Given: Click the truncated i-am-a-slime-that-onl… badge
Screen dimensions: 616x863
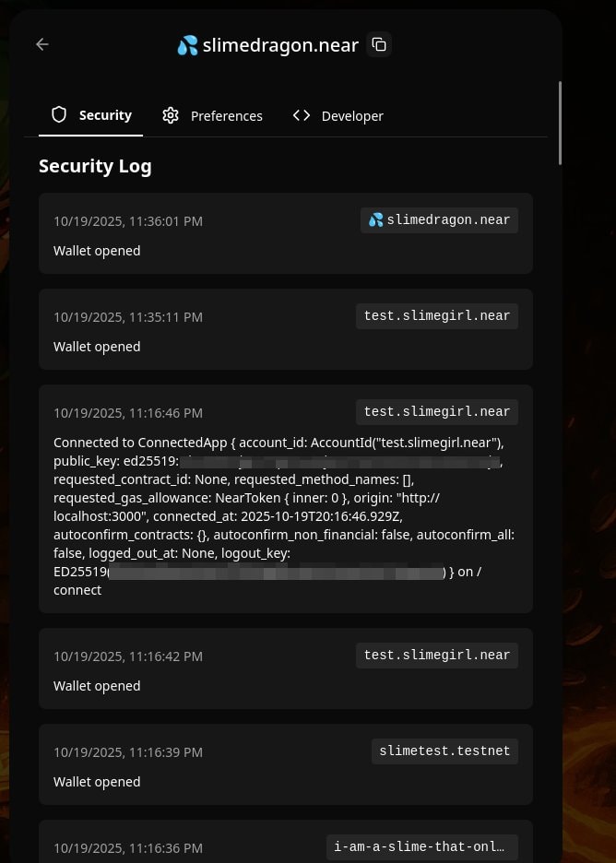Looking at the screenshot, I should coord(421,847).
